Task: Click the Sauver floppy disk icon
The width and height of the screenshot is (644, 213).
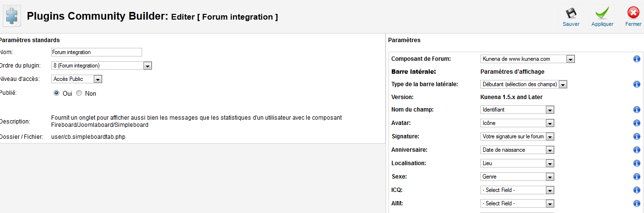Action: [x=571, y=13]
